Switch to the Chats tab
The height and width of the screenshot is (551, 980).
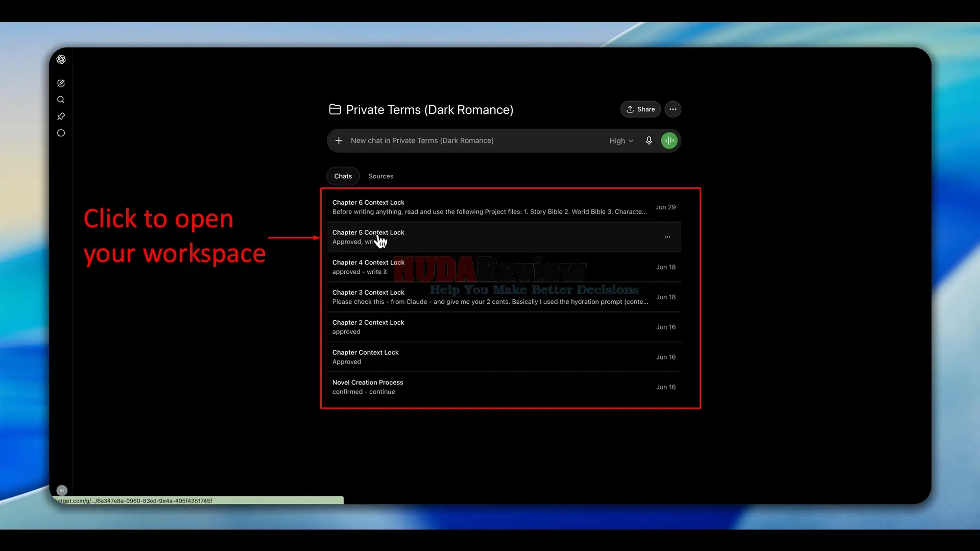click(x=343, y=176)
